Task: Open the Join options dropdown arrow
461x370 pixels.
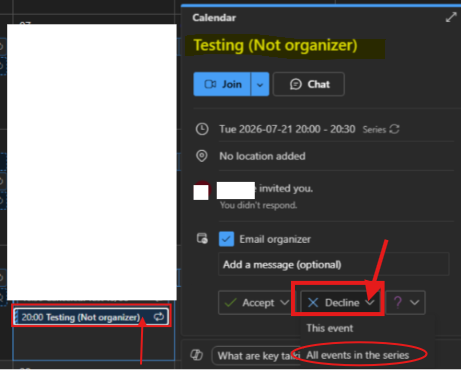Action: click(x=260, y=84)
